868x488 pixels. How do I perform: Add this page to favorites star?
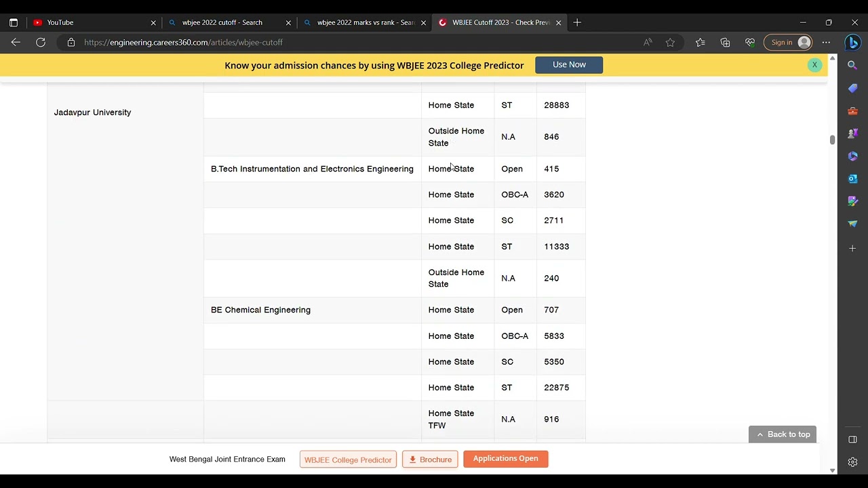point(670,42)
